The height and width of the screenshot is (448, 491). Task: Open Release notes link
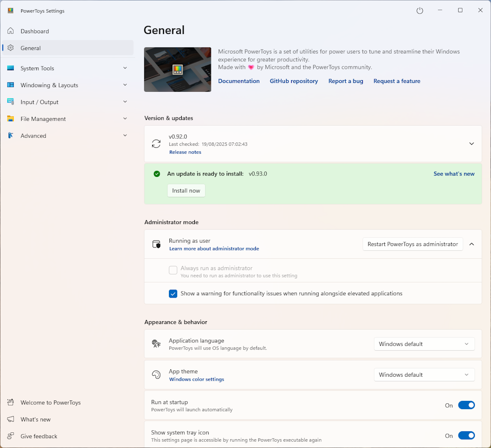186,152
